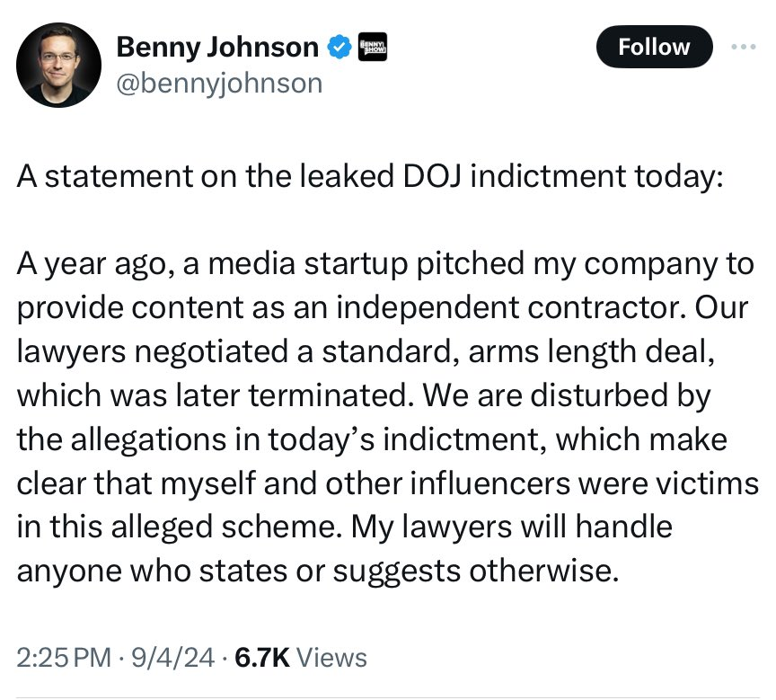Click the words 'We are disturbed by'
This screenshot has width=776, height=700.
point(566,395)
